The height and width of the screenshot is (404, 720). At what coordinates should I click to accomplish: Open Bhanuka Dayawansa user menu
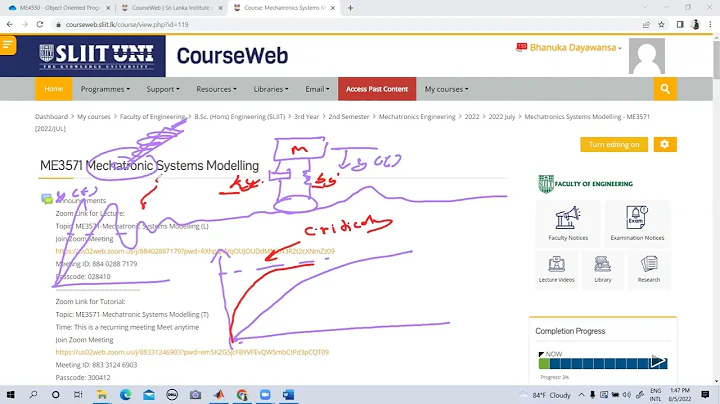575,48
